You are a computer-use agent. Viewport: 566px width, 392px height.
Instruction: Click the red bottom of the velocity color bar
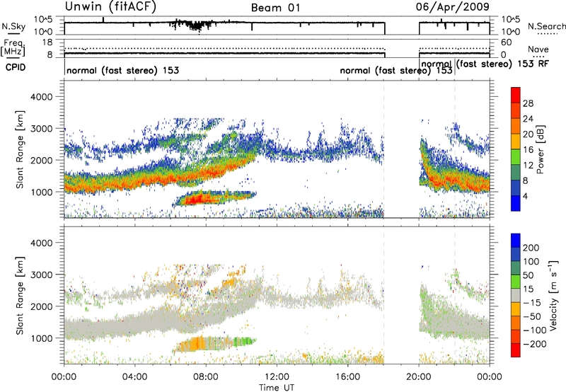pos(516,350)
